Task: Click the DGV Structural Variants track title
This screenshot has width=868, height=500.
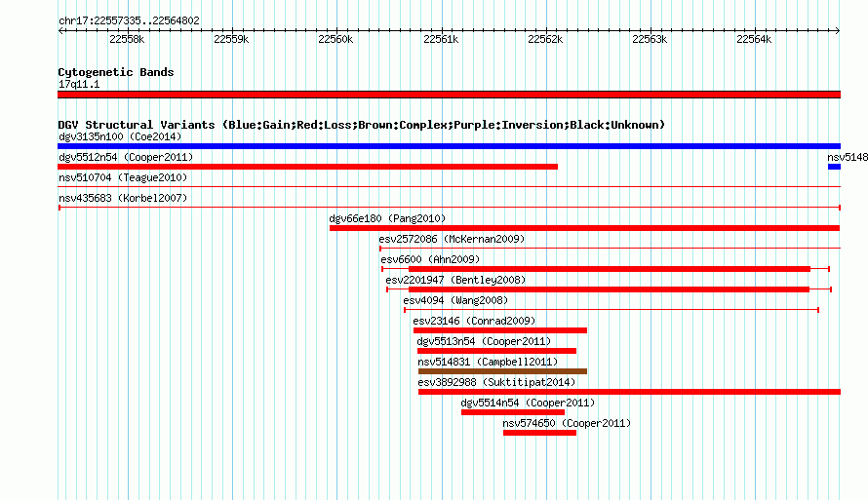Action: [362, 125]
